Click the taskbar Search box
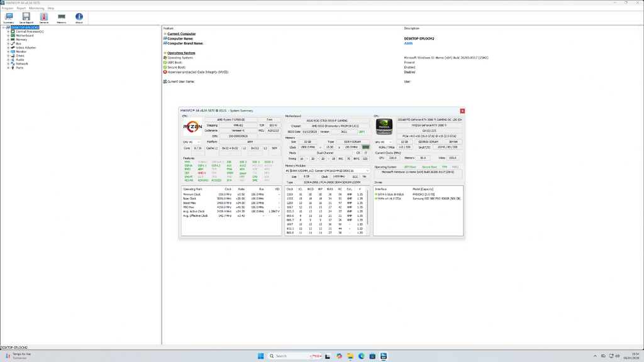The width and height of the screenshot is (644, 362). [294, 356]
